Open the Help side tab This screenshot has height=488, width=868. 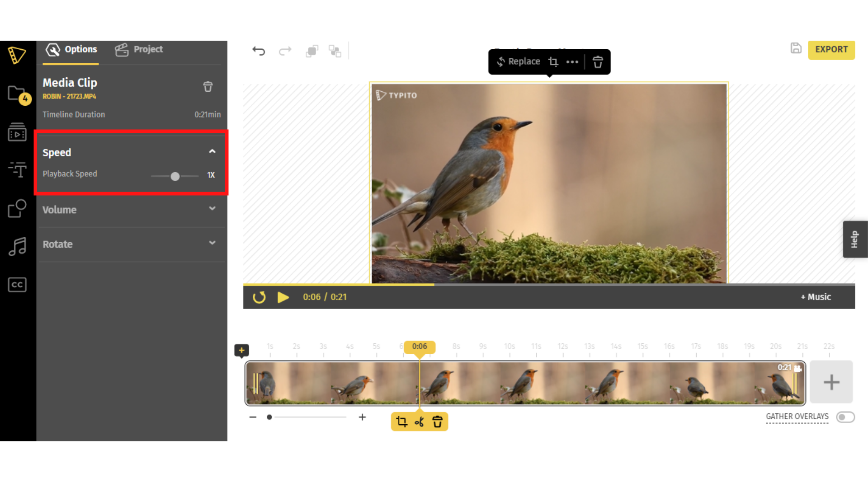(855, 239)
